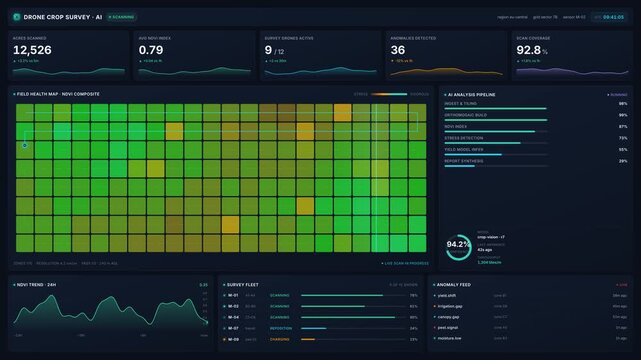Click the SCANNING status badge in header
The height and width of the screenshot is (360, 641).
(121, 17)
